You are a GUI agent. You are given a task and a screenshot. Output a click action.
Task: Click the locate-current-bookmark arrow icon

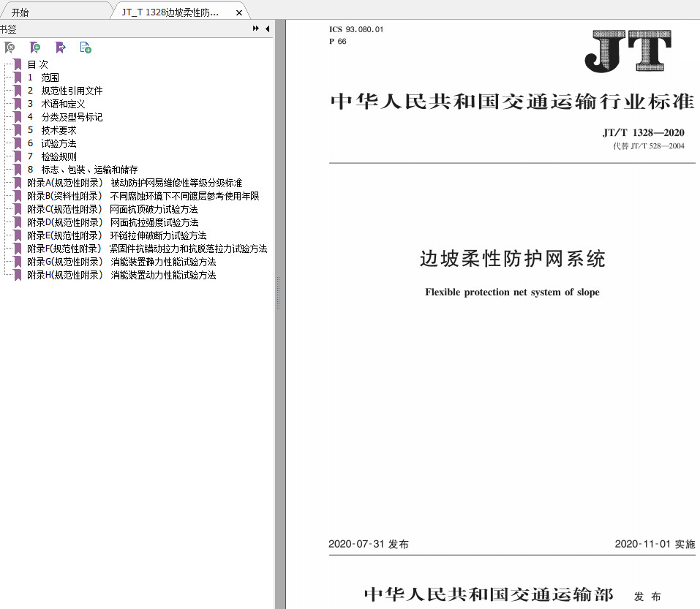pos(60,48)
